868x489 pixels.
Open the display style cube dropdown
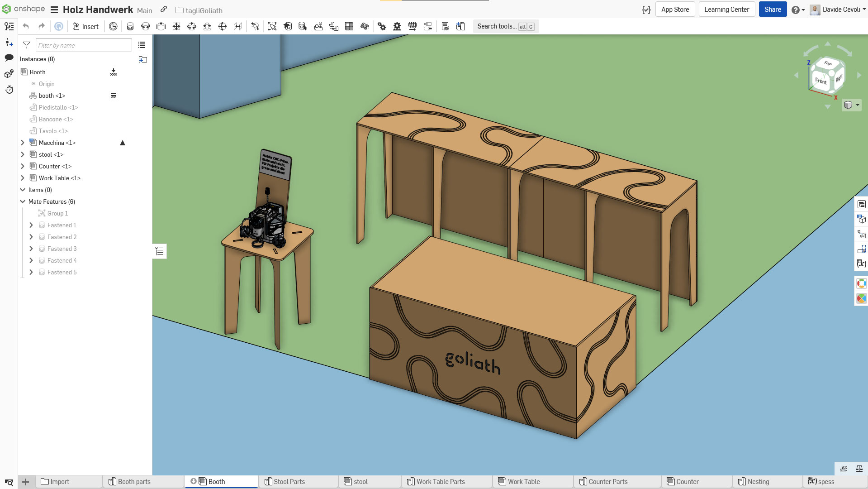click(x=851, y=105)
